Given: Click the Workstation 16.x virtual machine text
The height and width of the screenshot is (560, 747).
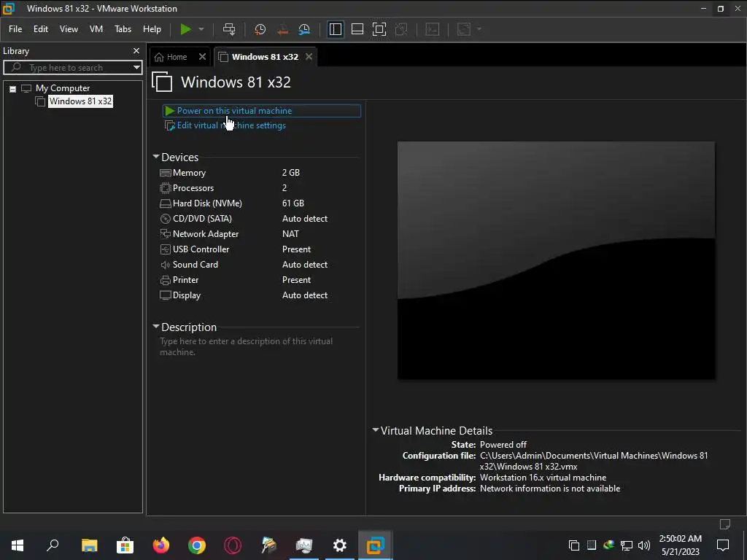Looking at the screenshot, I should pos(543,477).
